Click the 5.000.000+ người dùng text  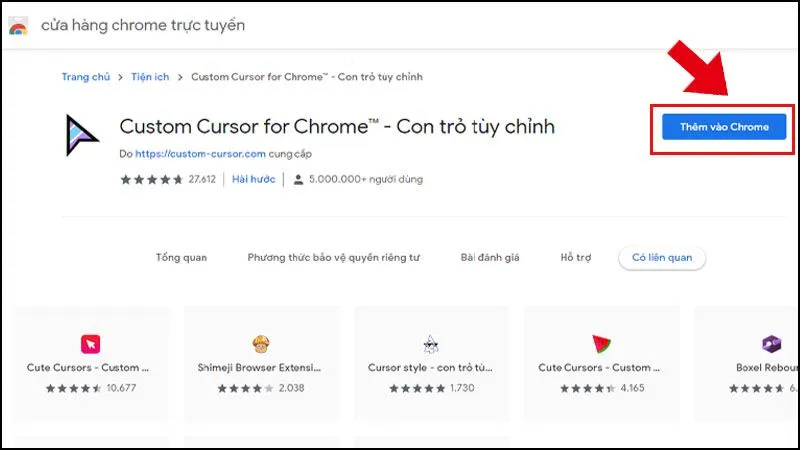pos(366,180)
